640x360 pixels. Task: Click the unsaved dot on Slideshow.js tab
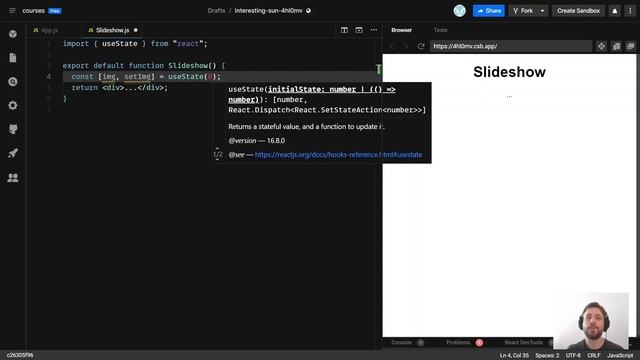point(136,30)
